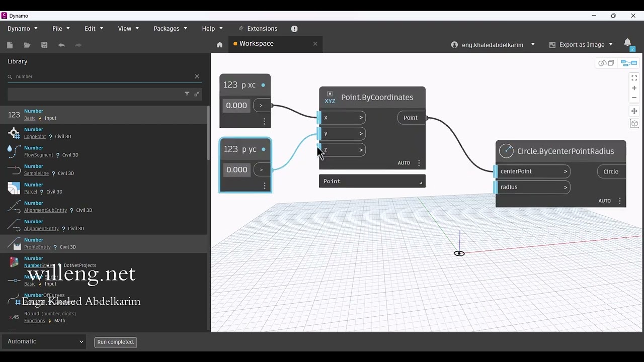Viewport: 644px width, 362px height.
Task: Open the View menu
Action: (128, 29)
